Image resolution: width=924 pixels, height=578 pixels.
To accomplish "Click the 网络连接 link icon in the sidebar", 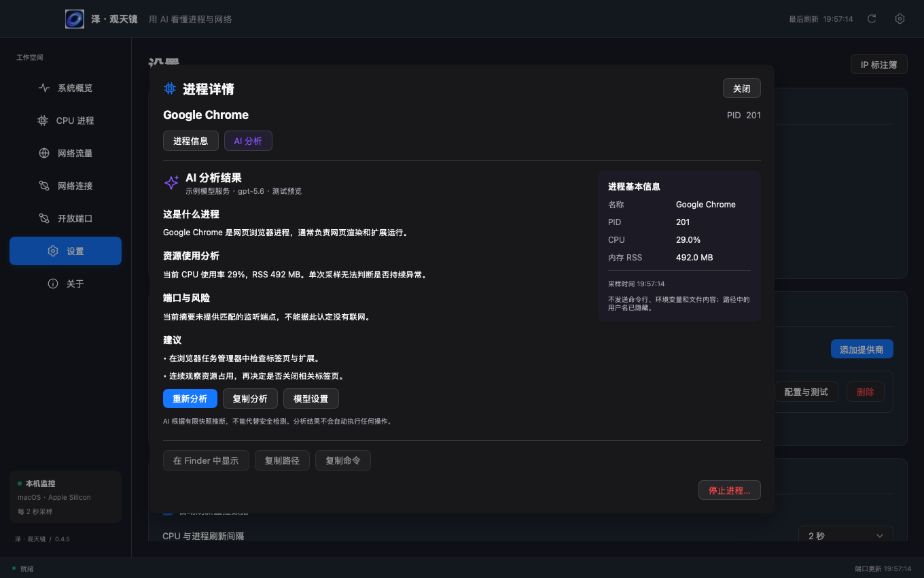I will click(44, 186).
